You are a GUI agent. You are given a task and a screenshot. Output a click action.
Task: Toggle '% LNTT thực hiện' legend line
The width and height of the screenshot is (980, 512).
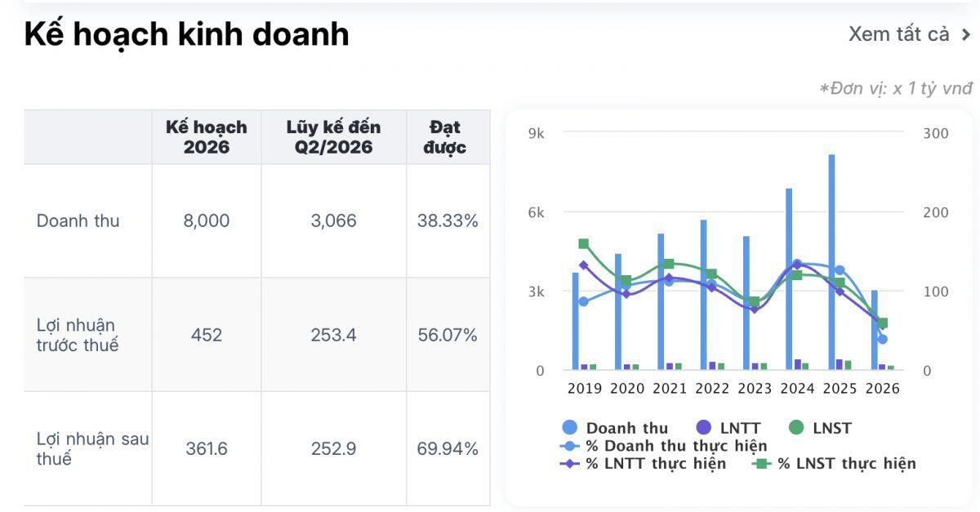coord(643,464)
